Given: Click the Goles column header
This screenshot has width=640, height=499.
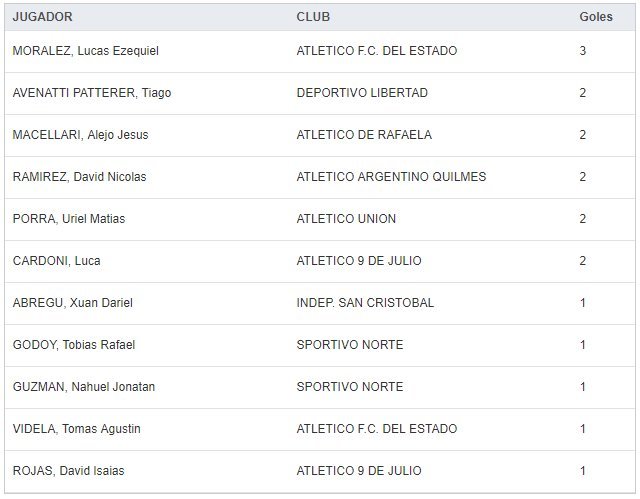Looking at the screenshot, I should click(x=596, y=17).
